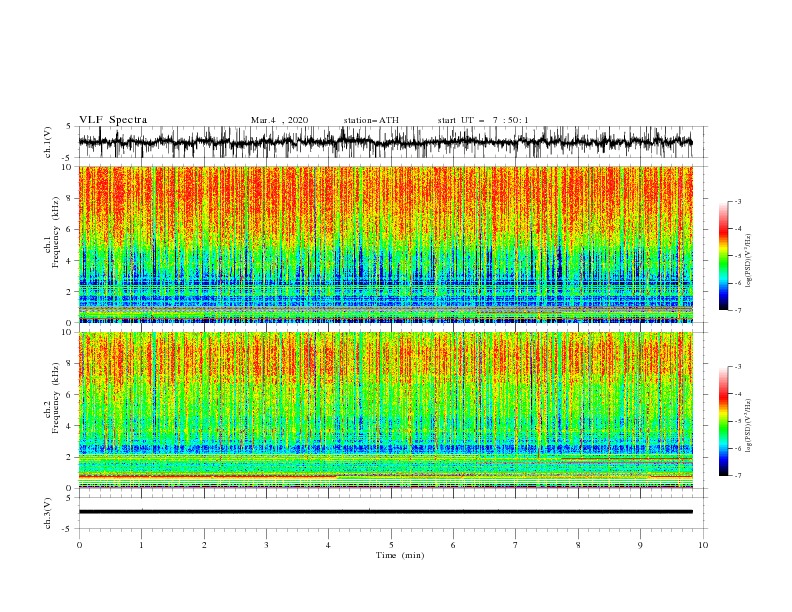Click inside the ch.1 spectrogram panel
The width and height of the screenshot is (792, 612).
pos(385,244)
